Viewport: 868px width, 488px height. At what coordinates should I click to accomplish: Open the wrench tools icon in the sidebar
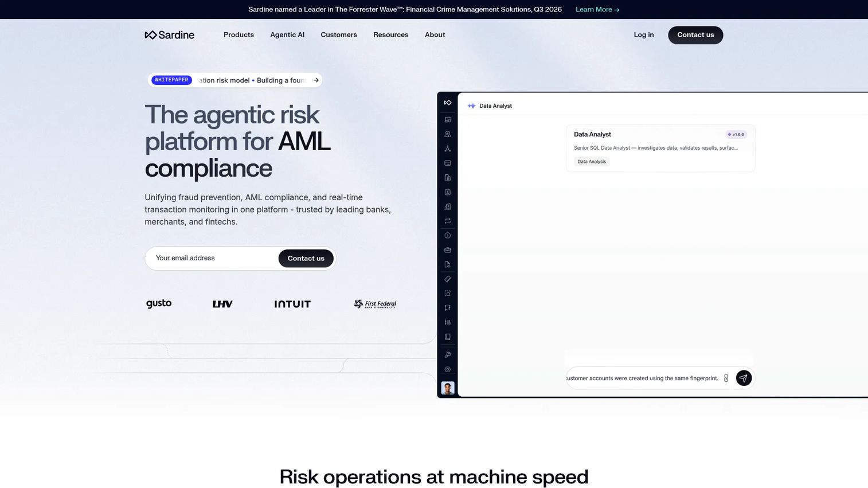448,355
